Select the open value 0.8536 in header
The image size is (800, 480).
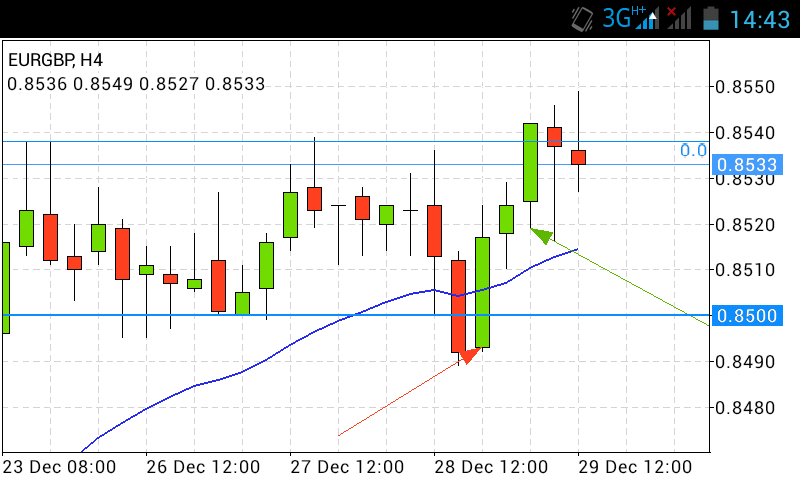click(37, 84)
